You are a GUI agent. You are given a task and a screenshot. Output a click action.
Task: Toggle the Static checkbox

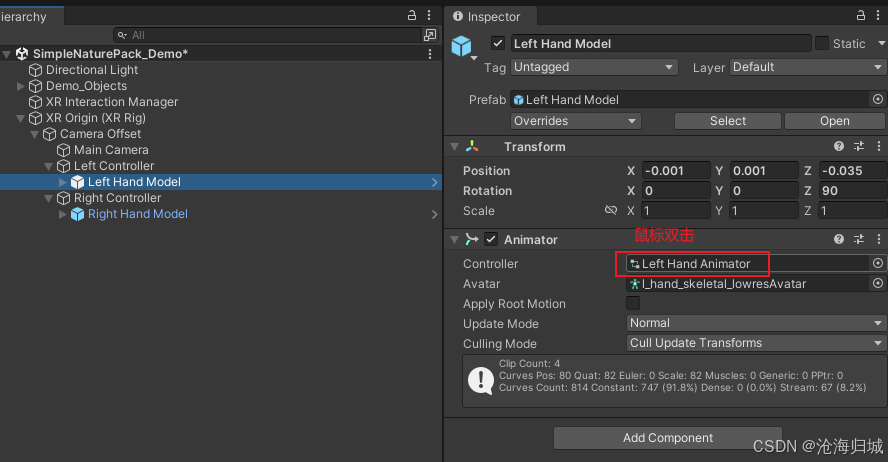[x=822, y=43]
